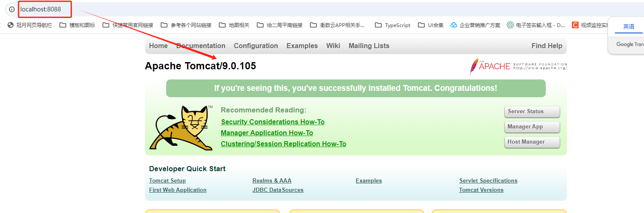Open the UI合集 bookmark folder
This screenshot has height=213, width=644.
pos(431,25)
